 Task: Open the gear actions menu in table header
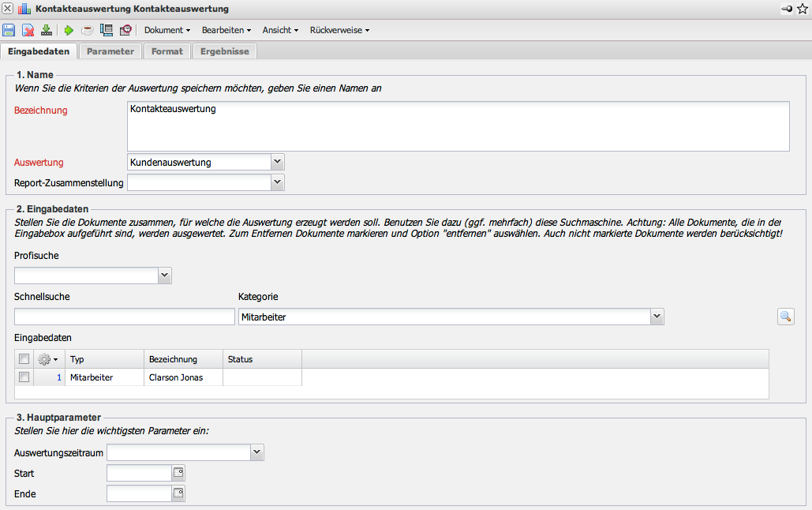[47, 359]
